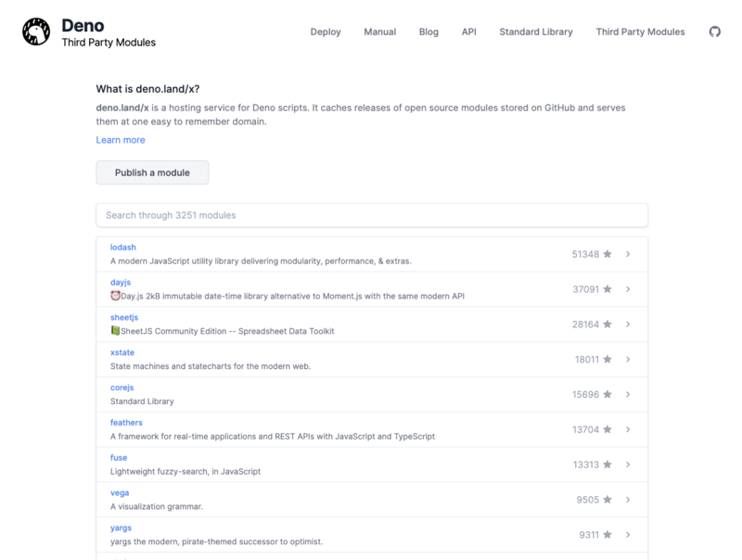Image resolution: width=742 pixels, height=560 pixels.
Task: Go to Standard Library in navigation
Action: (x=536, y=32)
